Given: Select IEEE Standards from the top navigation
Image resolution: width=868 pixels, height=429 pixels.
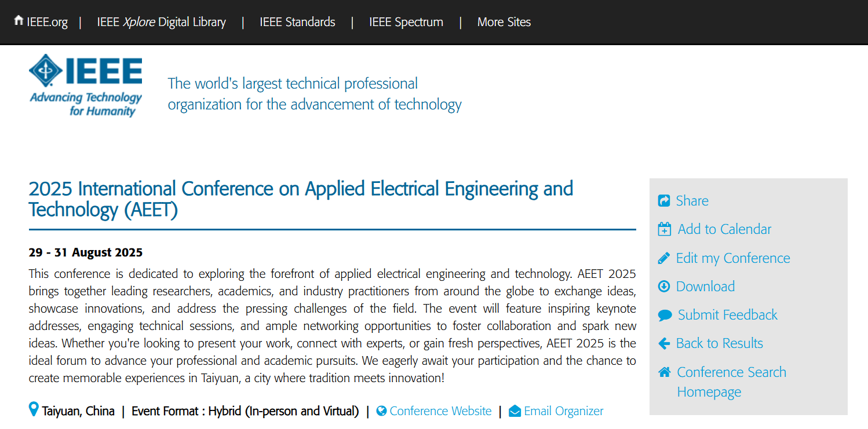Looking at the screenshot, I should tap(297, 22).
